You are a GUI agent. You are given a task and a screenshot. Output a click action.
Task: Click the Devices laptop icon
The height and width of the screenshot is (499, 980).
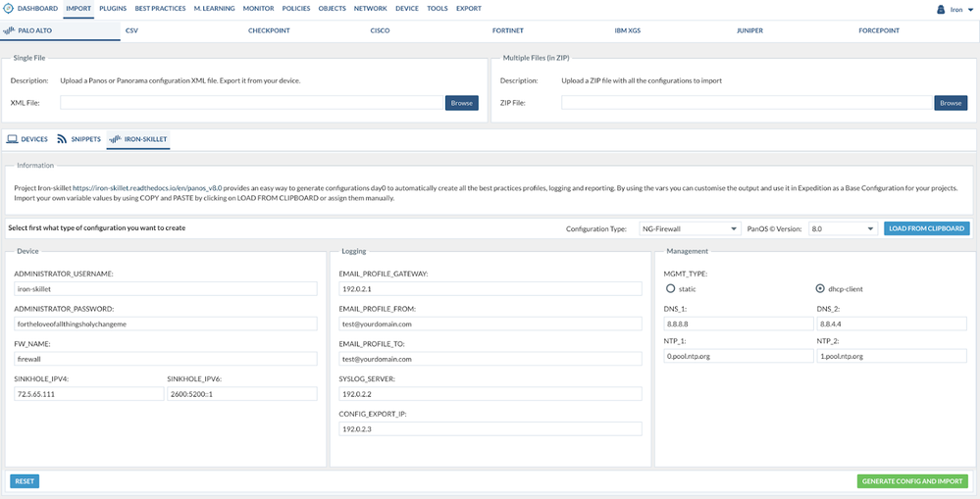coord(12,139)
